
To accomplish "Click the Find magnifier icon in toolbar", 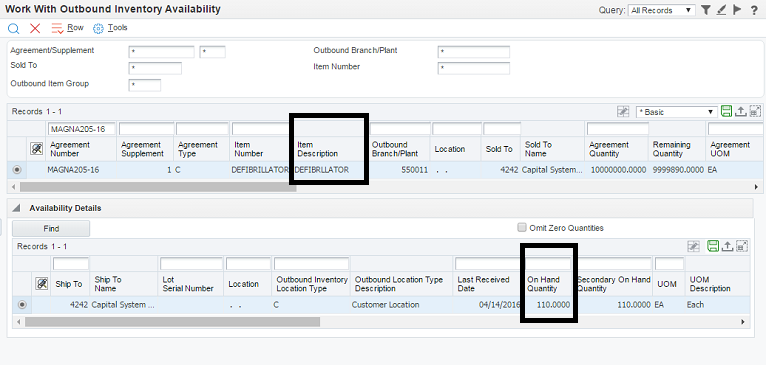I will coord(13,28).
